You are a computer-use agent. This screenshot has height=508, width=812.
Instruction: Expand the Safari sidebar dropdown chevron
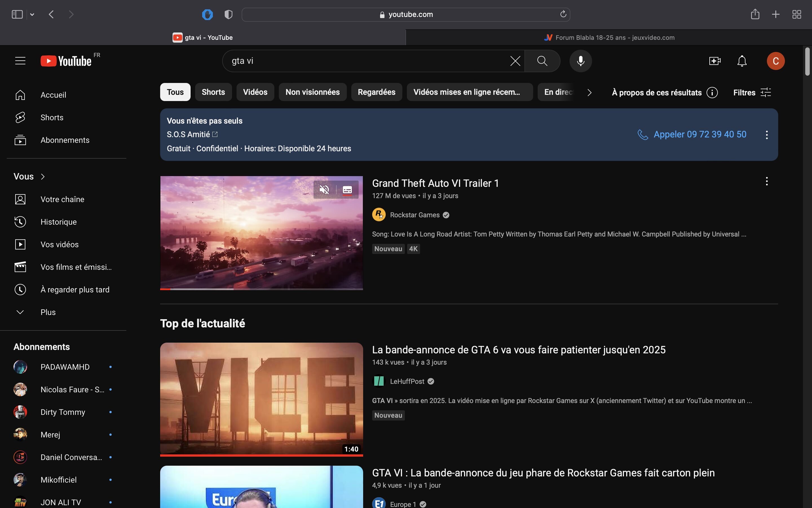click(32, 14)
